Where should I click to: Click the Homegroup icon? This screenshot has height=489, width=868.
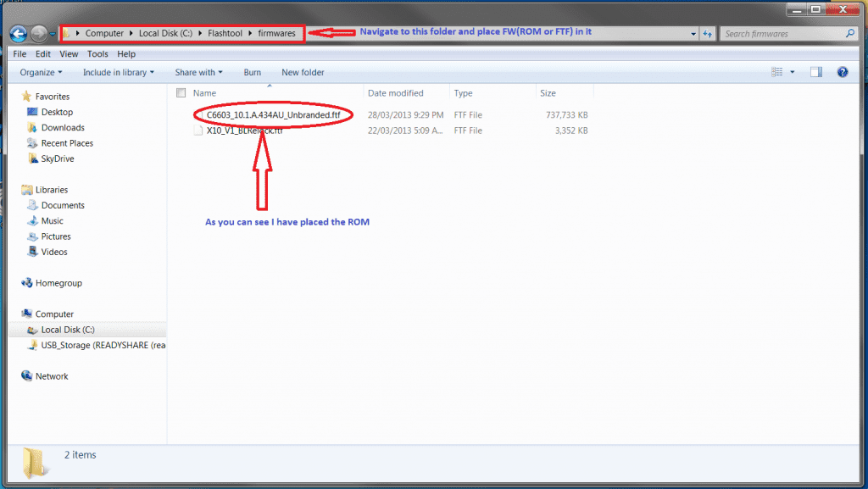26,283
